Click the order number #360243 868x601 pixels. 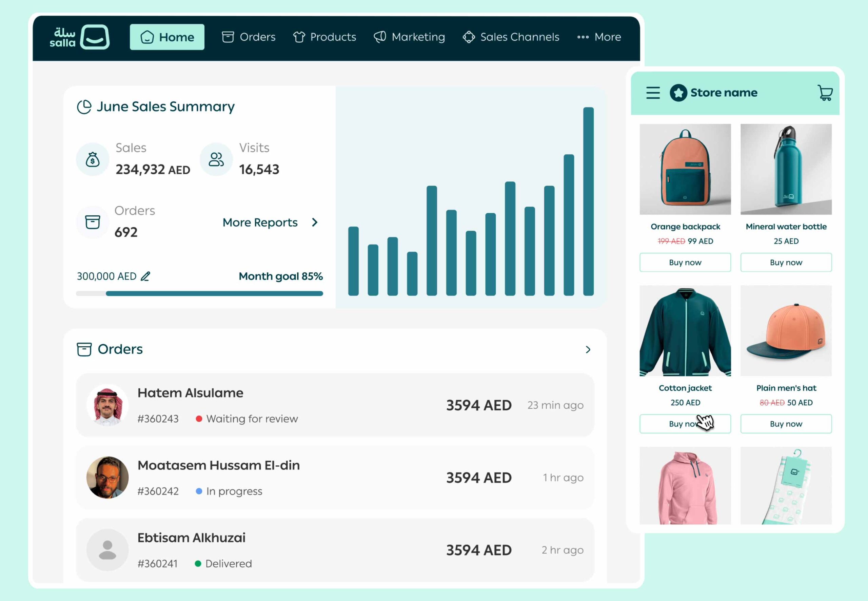pos(158,419)
